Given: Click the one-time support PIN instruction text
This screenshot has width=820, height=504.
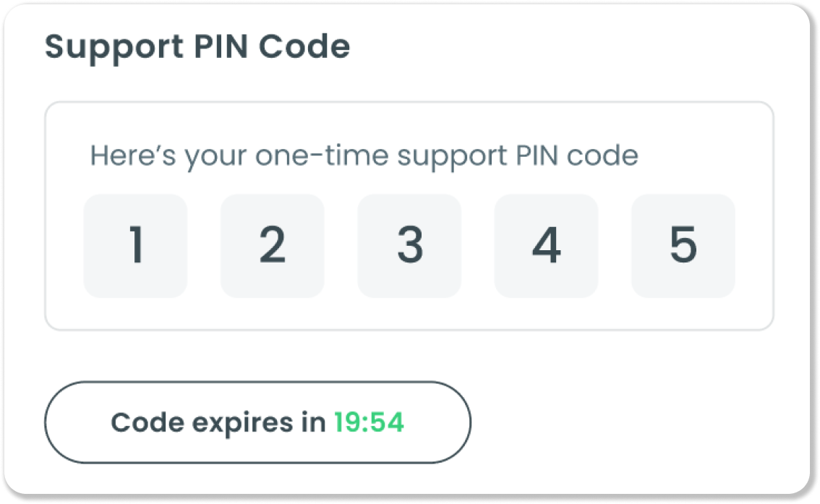Looking at the screenshot, I should [x=364, y=155].
